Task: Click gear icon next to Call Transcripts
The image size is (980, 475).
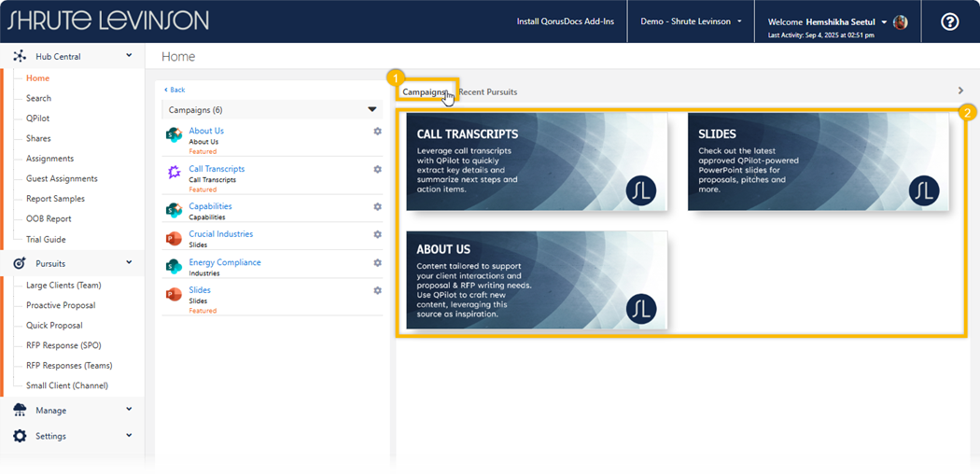Action: pyautogui.click(x=377, y=170)
